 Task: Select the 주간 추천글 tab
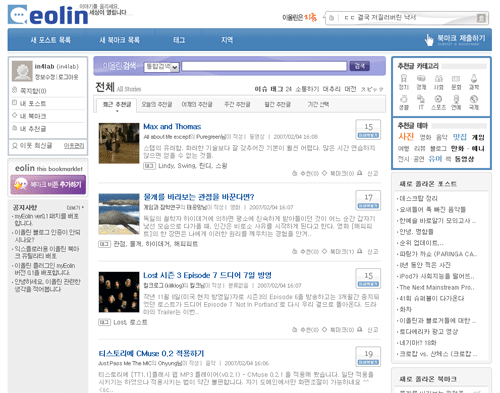tap(237, 105)
